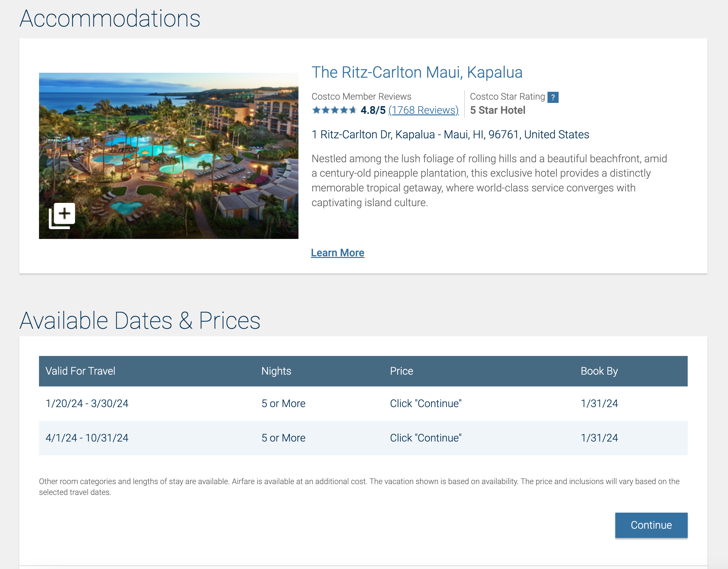Open the 1768 Reviews link
This screenshot has height=569, width=728.
[423, 110]
